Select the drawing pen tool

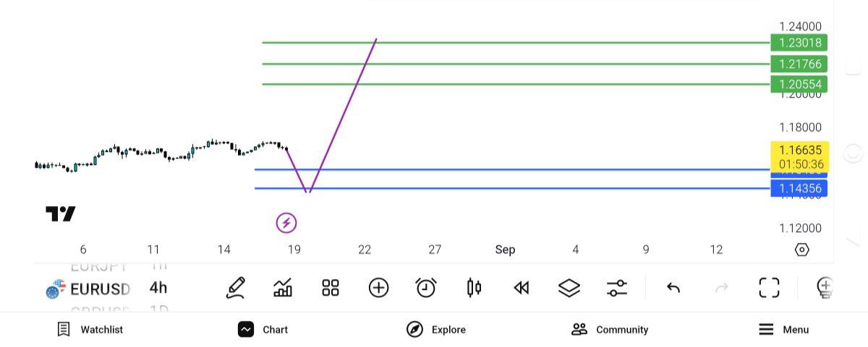point(235,288)
